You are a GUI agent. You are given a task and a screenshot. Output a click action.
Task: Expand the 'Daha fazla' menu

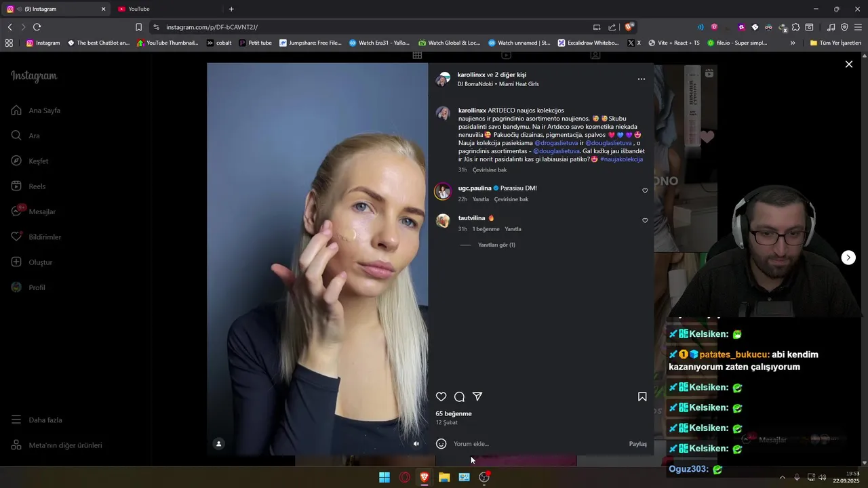point(37,420)
